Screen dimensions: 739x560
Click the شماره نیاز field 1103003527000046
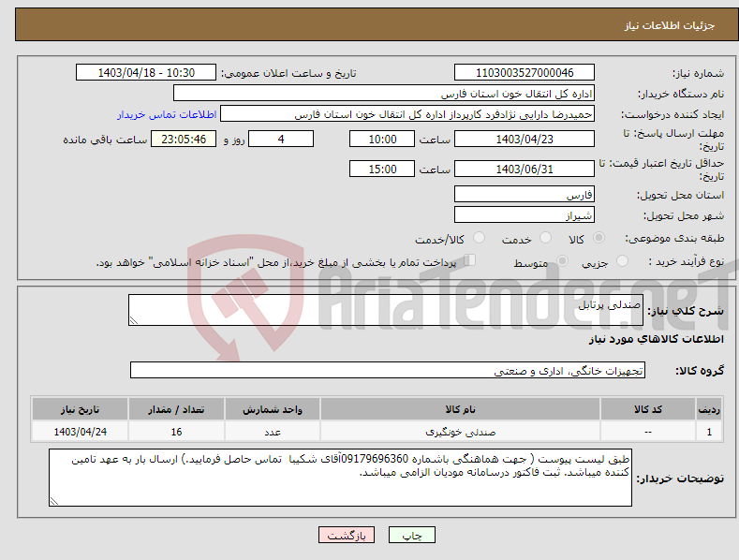point(525,73)
